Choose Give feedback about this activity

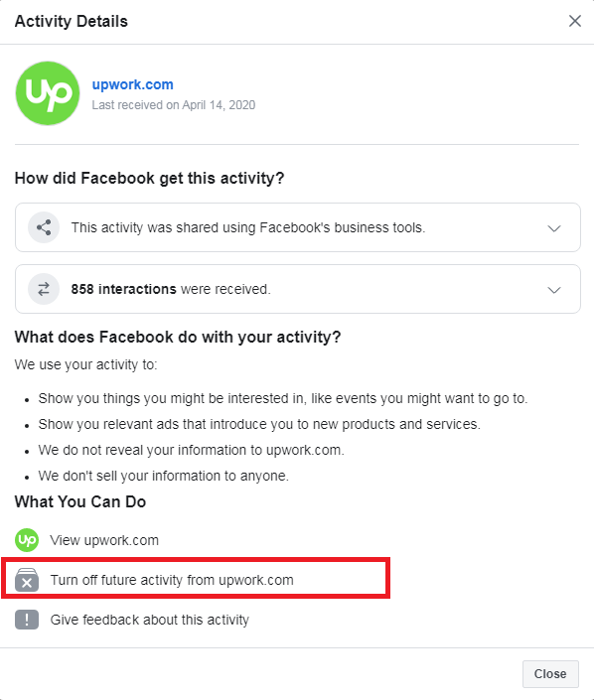(x=150, y=620)
